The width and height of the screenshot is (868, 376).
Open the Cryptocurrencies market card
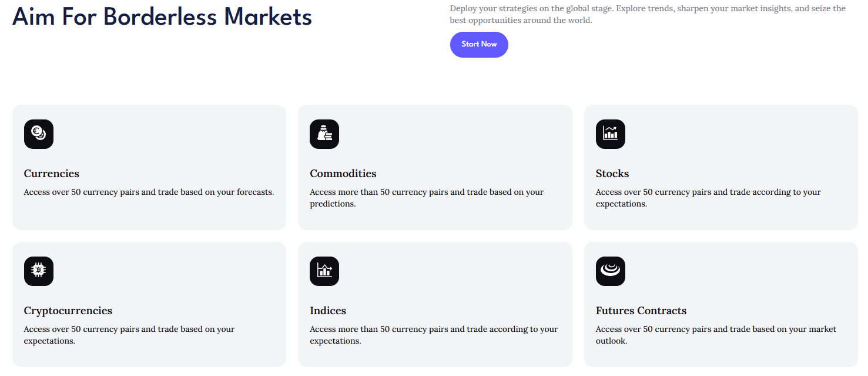coord(149,304)
